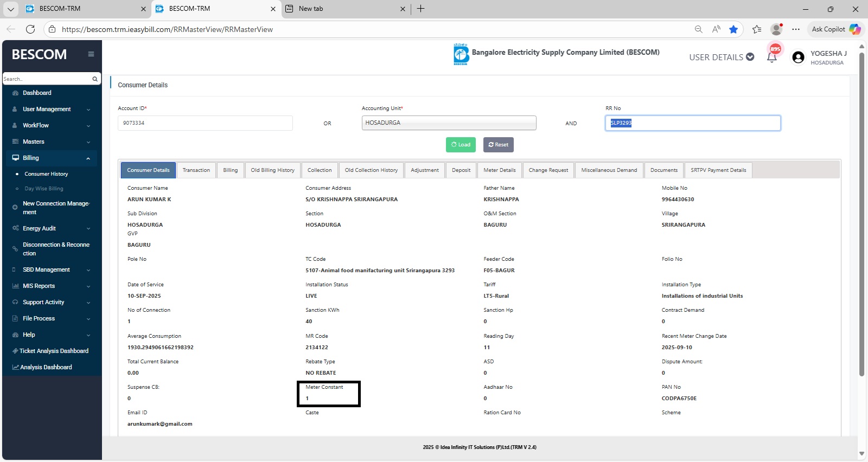The image size is (868, 462).
Task: Click the browser refresh icon
Action: 30,29
